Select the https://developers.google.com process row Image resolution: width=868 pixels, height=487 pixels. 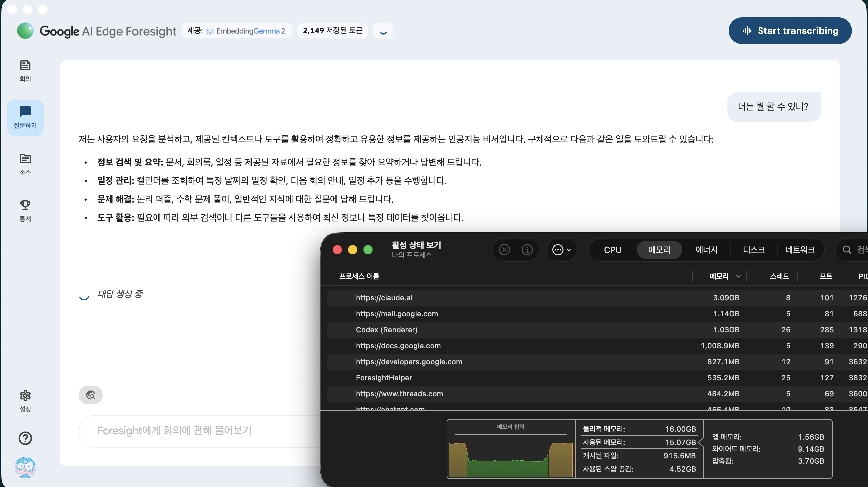[x=597, y=362]
